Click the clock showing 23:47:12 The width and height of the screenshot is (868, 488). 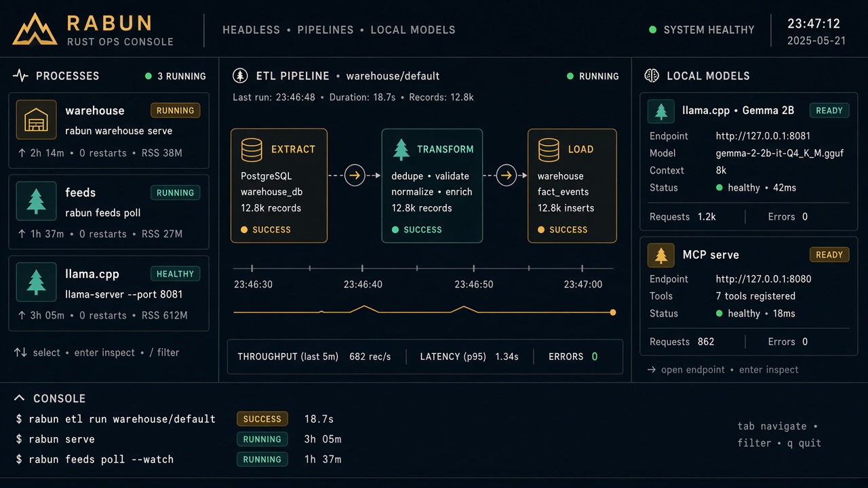pos(814,24)
